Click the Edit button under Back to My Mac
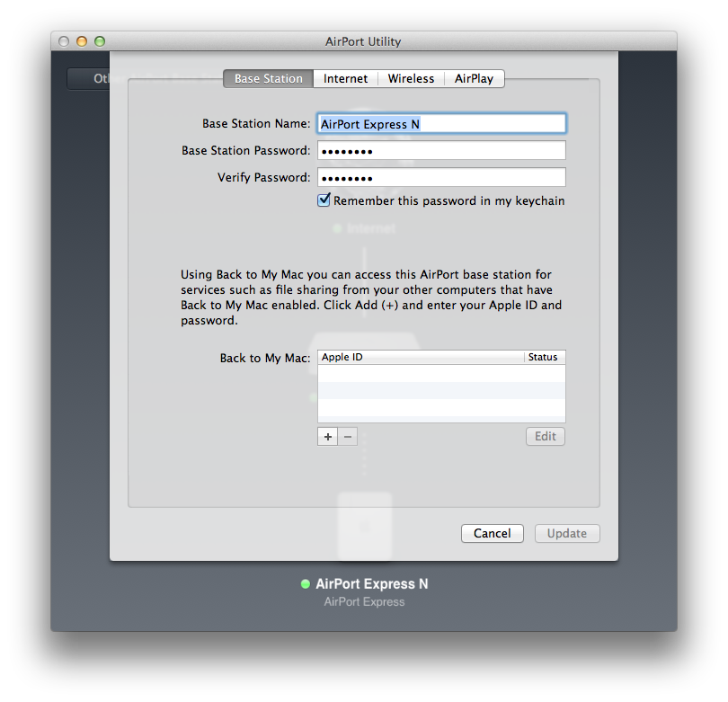The height and width of the screenshot is (702, 728). 545,437
